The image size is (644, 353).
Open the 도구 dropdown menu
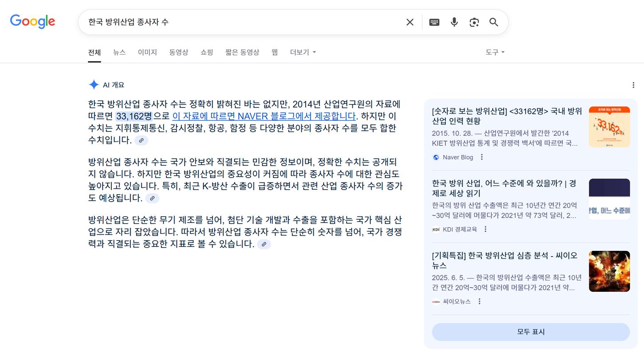pos(495,52)
